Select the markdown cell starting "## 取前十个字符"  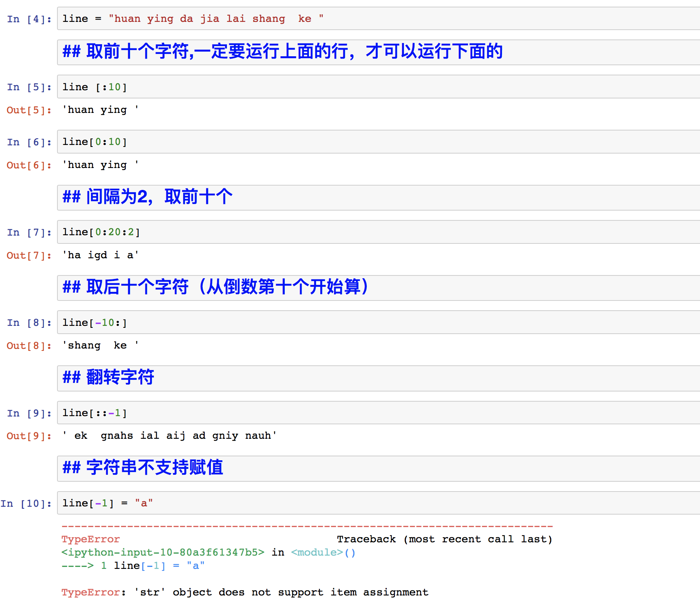coord(379,52)
